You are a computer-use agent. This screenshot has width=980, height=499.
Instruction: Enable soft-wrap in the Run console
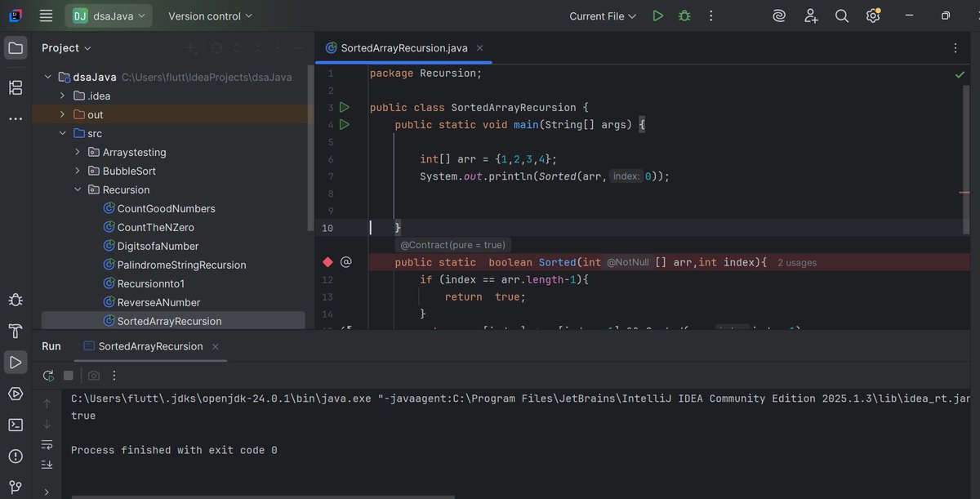point(47,446)
